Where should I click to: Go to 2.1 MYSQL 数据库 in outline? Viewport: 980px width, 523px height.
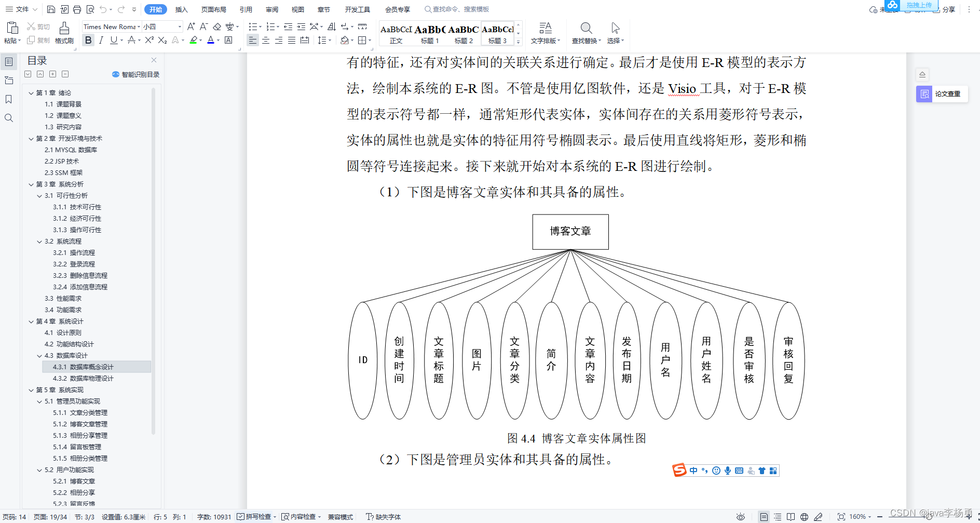click(71, 150)
